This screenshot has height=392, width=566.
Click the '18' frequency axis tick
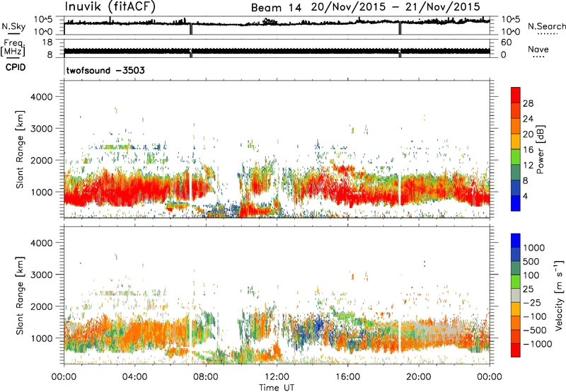47,42
